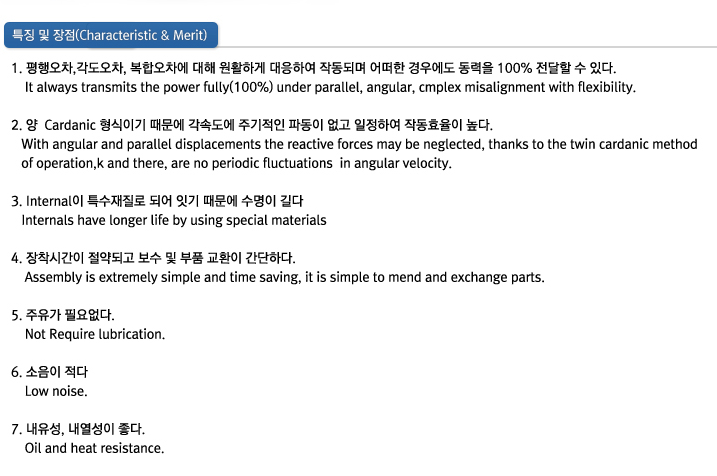Click the text "Oil and heat resistance."
The width and height of the screenshot is (717, 476).
pos(95,448)
